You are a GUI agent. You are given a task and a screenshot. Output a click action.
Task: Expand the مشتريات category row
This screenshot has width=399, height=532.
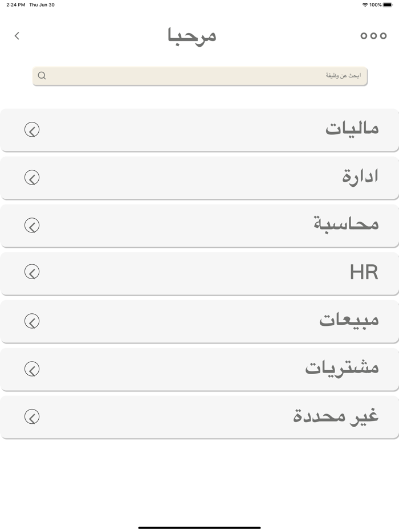(x=199, y=369)
